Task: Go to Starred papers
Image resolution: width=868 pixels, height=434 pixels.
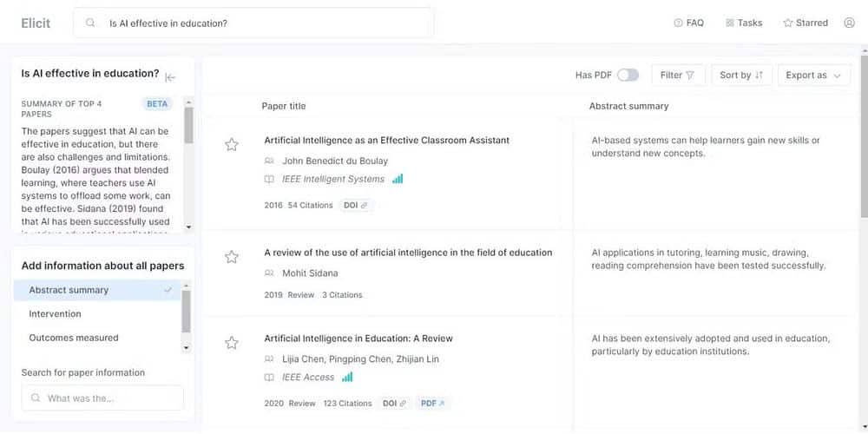Action: [806, 23]
